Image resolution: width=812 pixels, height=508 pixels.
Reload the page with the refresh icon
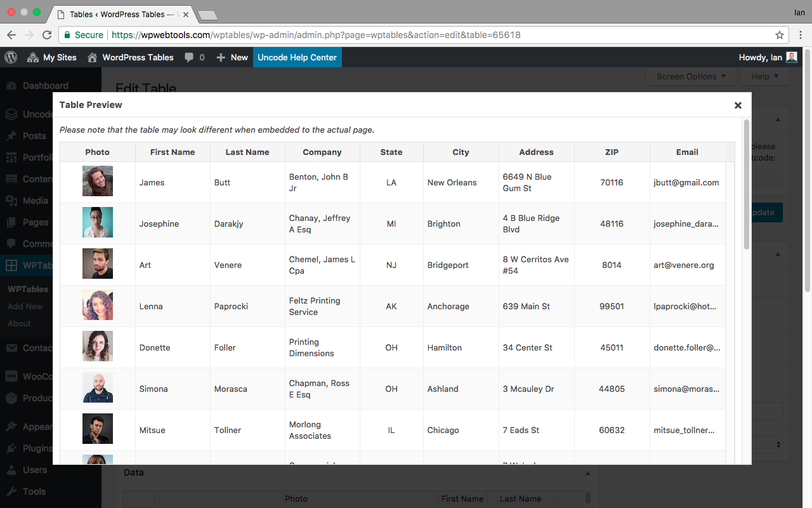point(47,35)
